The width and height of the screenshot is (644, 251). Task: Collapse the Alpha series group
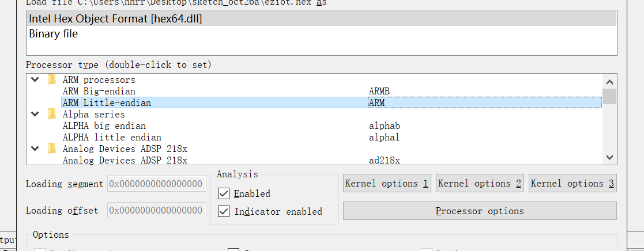(35, 114)
